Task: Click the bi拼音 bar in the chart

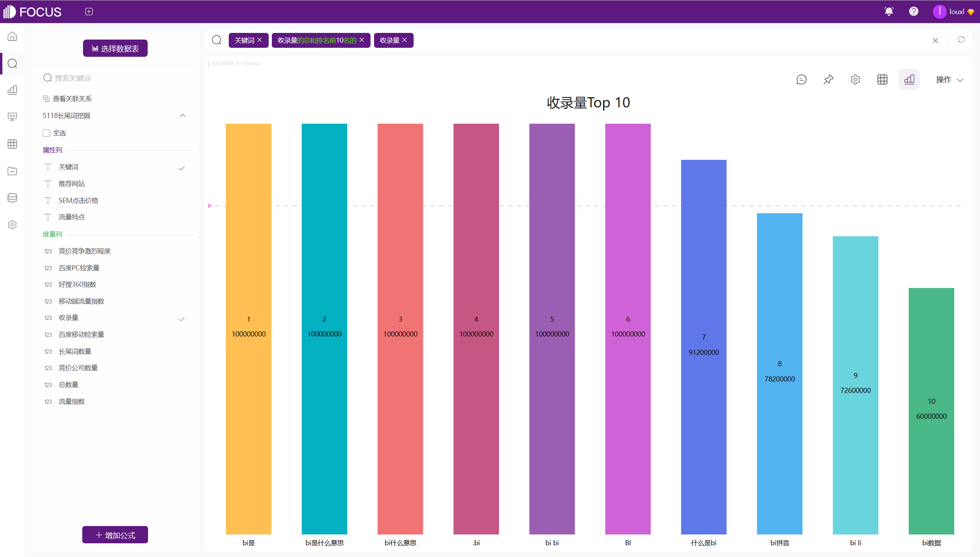Action: tap(779, 372)
